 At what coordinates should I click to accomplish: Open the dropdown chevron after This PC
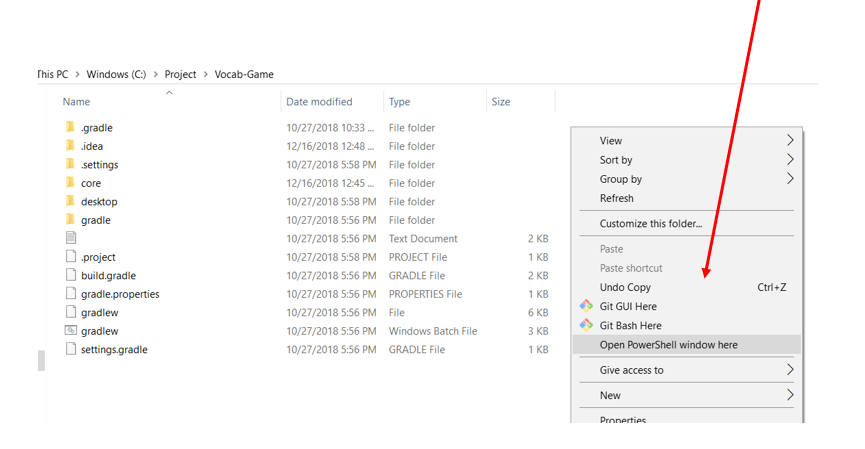click(x=77, y=74)
